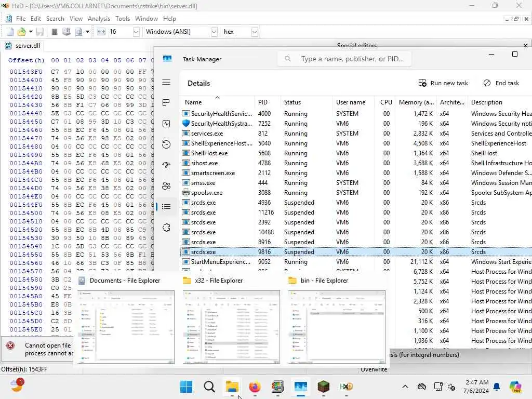Viewport: 532px width, 399px height.
Task: Click Task Manager icon on taskbar
Action: [x=301, y=387]
